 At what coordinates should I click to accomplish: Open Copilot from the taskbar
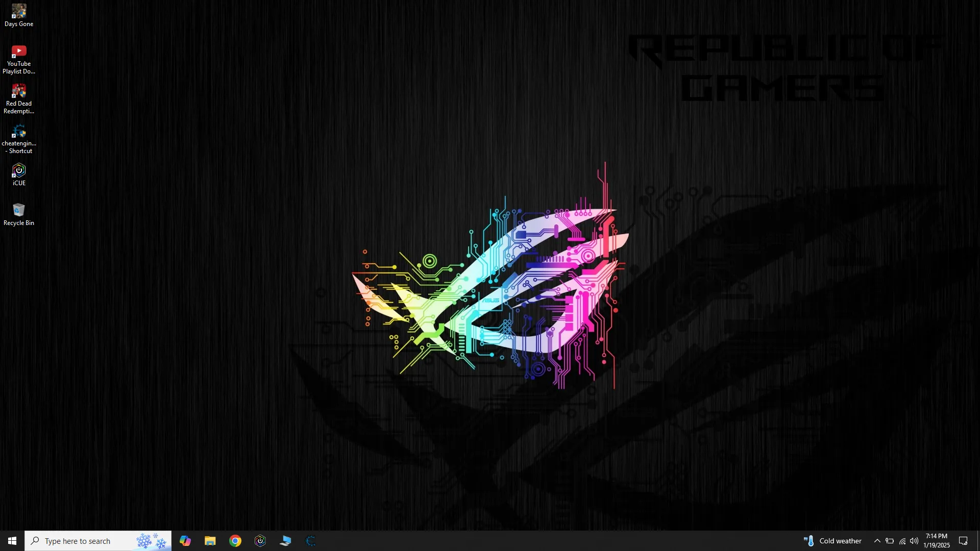point(185,541)
